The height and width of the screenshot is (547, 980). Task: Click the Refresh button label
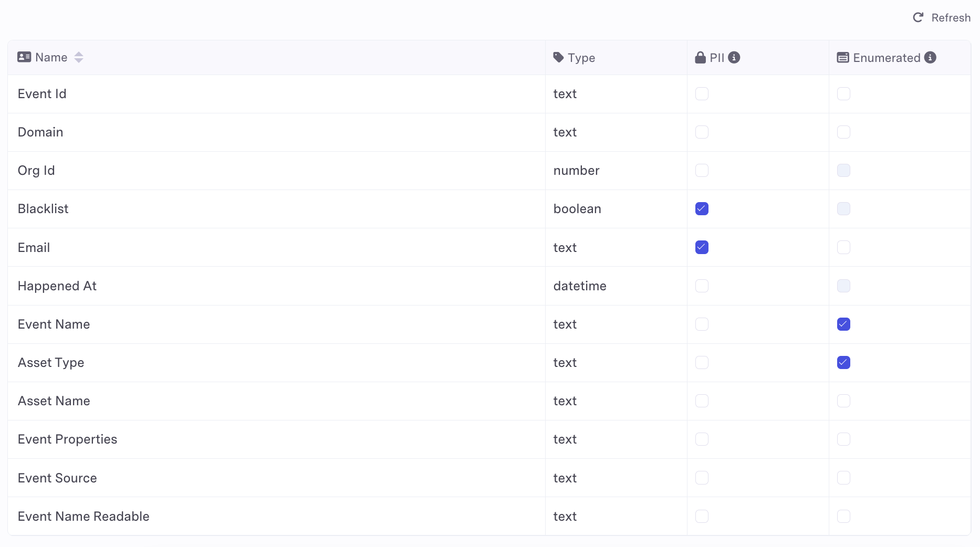pos(951,18)
